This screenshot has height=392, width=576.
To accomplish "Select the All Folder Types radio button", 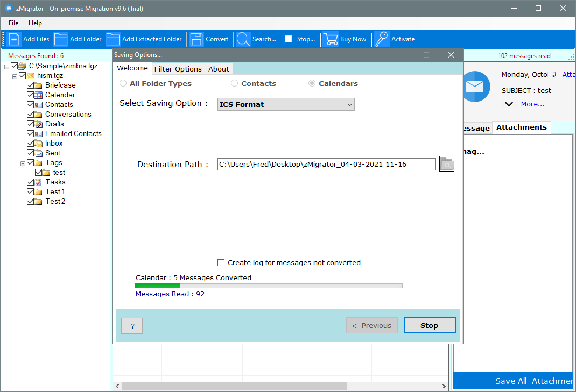I will [123, 83].
